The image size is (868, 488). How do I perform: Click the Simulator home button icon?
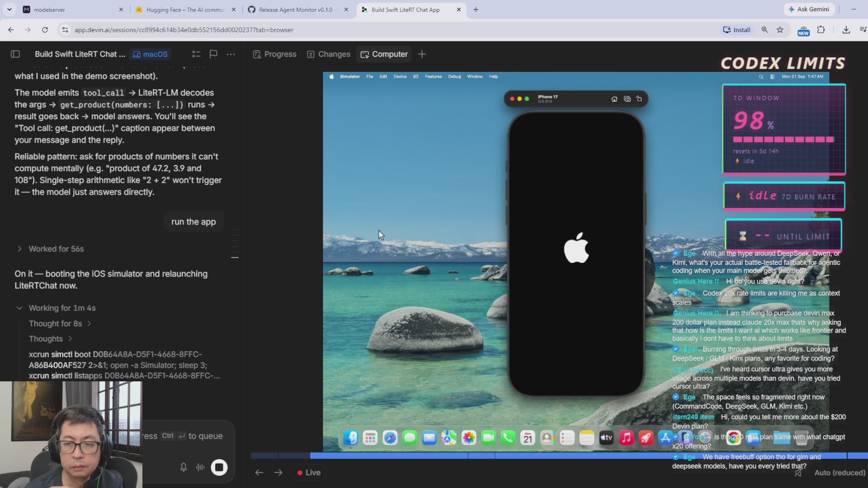[x=614, y=99]
